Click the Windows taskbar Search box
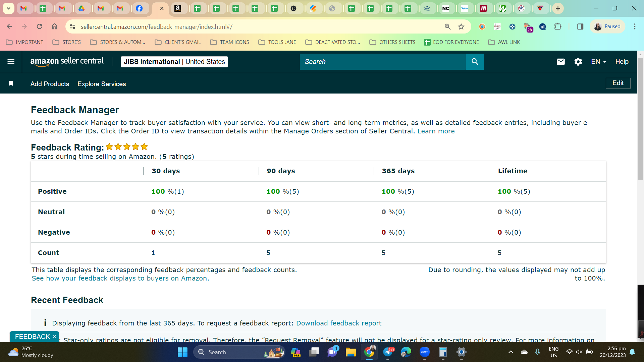Viewport: 644px width, 362px height. [239, 352]
